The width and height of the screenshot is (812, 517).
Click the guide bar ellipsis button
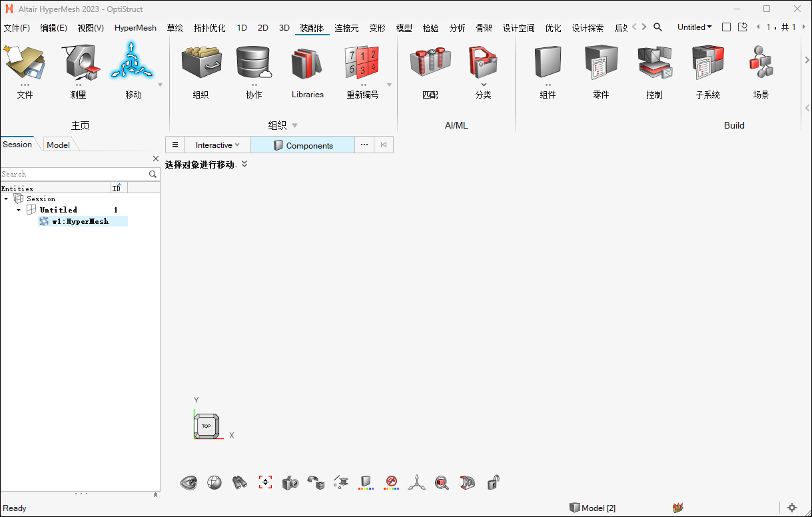(364, 145)
